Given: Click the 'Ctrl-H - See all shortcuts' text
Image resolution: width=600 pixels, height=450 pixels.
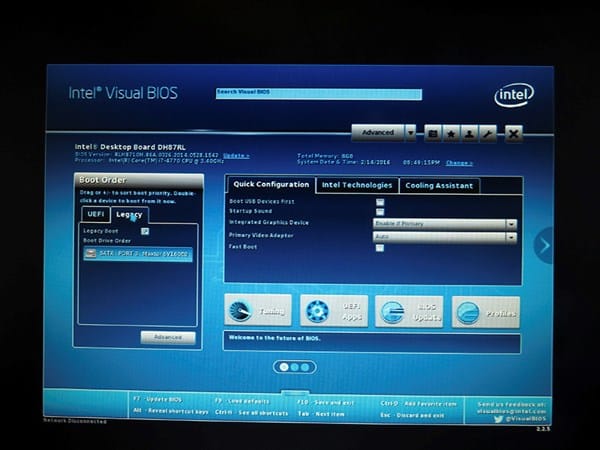Looking at the screenshot, I should [251, 412].
